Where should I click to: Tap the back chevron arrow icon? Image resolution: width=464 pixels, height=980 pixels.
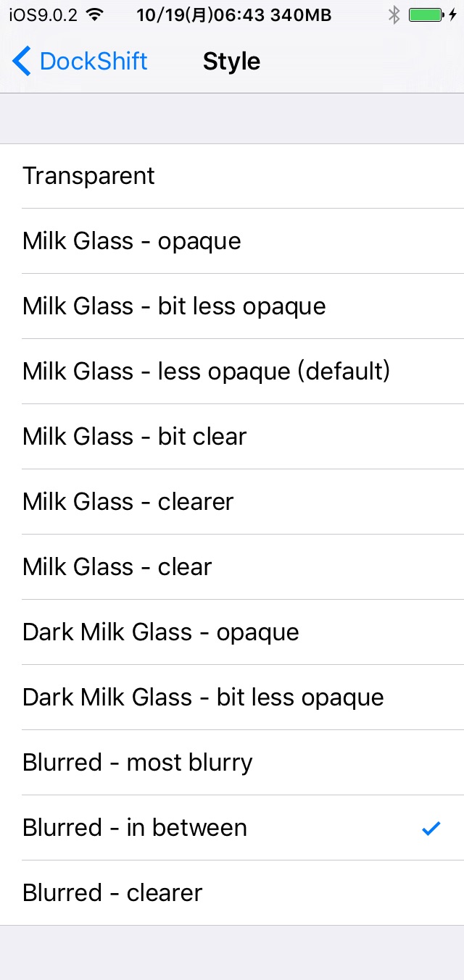[22, 62]
